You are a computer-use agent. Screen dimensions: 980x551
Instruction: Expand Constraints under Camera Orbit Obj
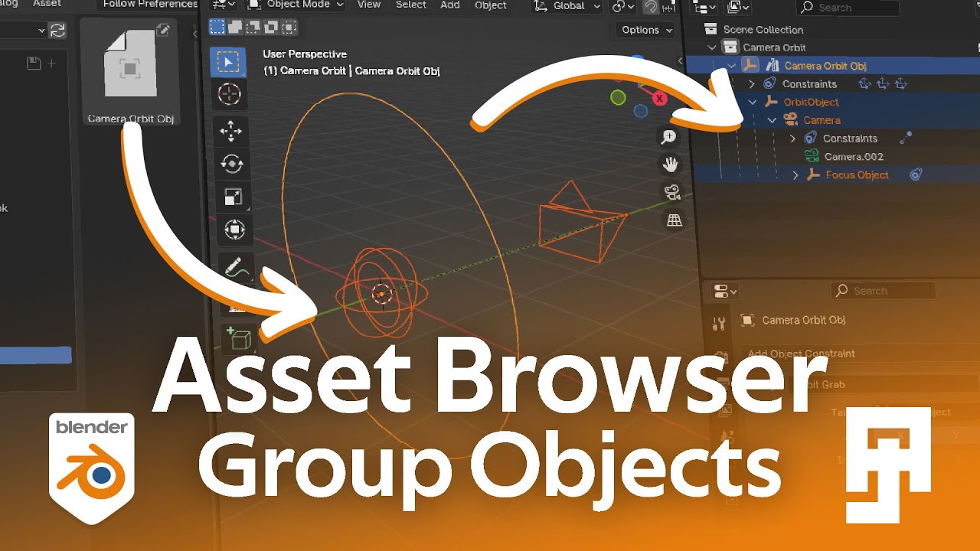(x=751, y=84)
